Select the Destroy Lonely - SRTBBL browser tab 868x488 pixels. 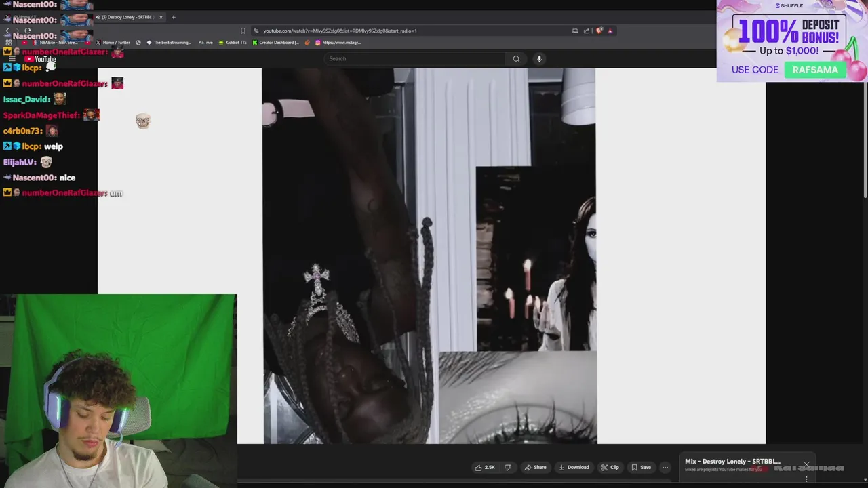click(x=129, y=17)
